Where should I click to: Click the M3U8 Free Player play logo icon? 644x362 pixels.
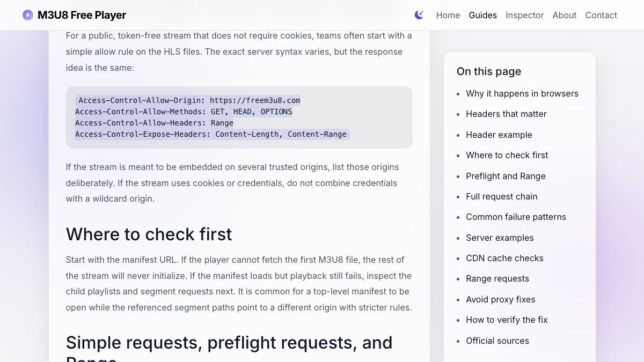(28, 15)
